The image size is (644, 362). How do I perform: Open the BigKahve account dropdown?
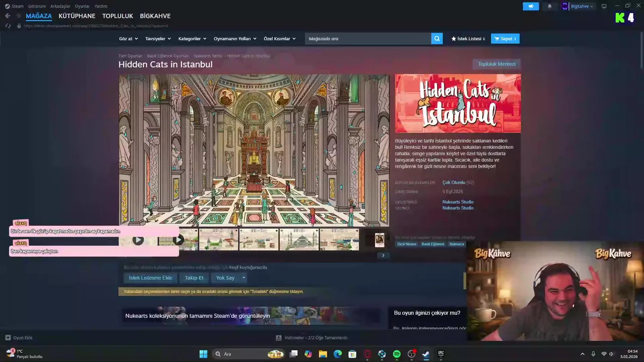[582, 7]
